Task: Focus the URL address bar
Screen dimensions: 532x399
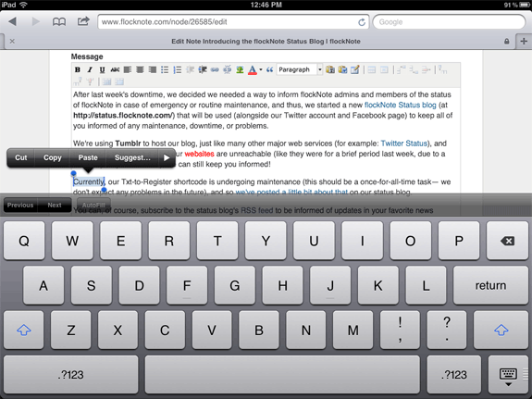Action: pyautogui.click(x=233, y=22)
